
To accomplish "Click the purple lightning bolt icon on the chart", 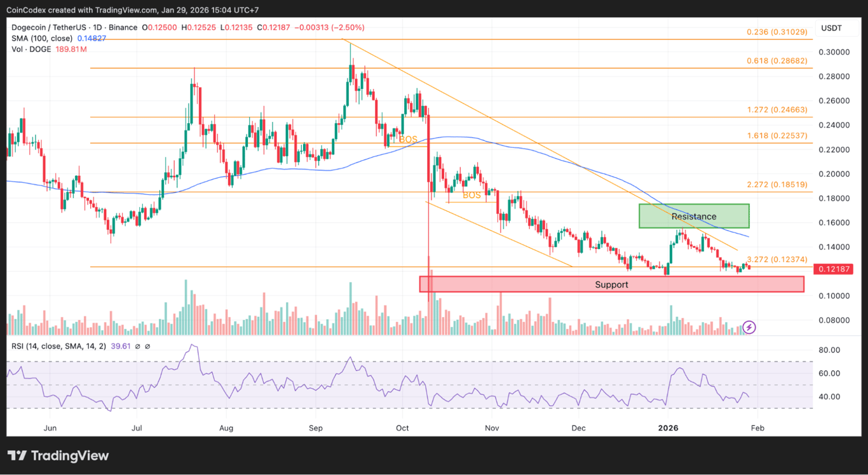I will tap(749, 327).
